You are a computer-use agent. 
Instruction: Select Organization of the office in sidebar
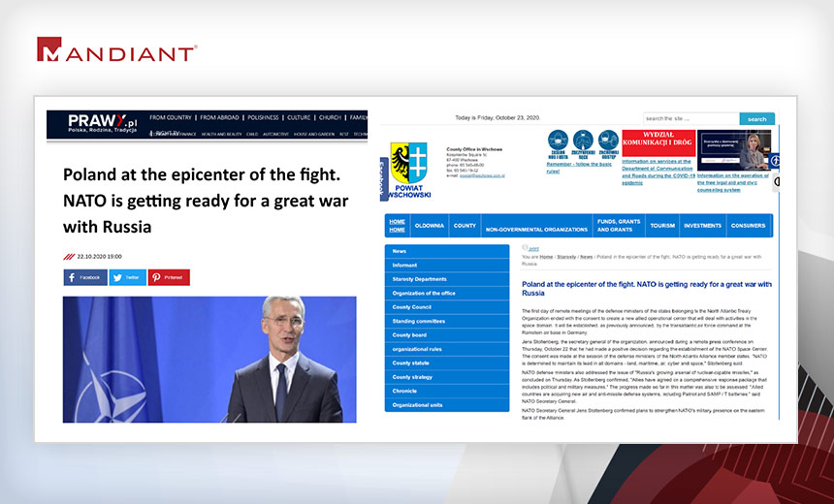[447, 293]
